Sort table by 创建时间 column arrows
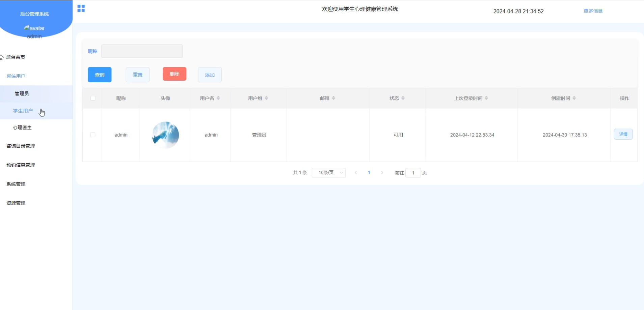644x310 pixels. pos(574,98)
